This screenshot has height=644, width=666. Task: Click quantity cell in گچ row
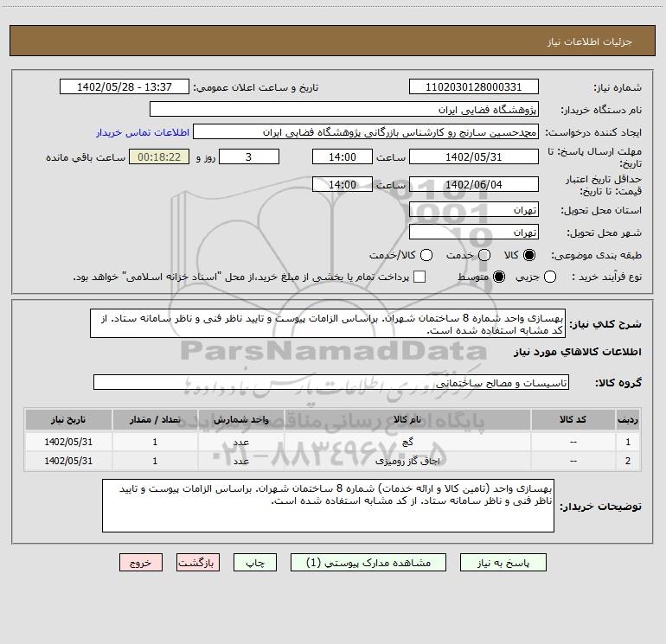(155, 442)
